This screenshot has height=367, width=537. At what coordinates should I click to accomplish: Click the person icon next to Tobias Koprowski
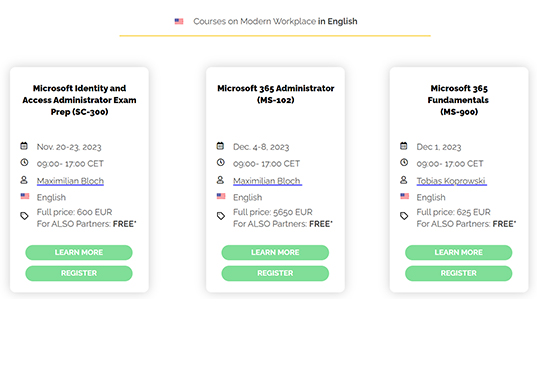pyautogui.click(x=404, y=179)
